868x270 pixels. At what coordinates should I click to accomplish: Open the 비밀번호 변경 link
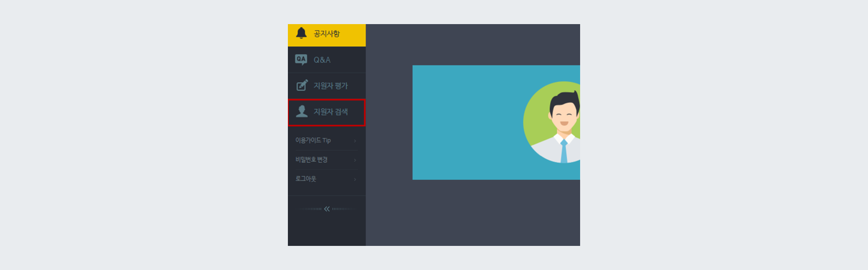[x=312, y=160]
